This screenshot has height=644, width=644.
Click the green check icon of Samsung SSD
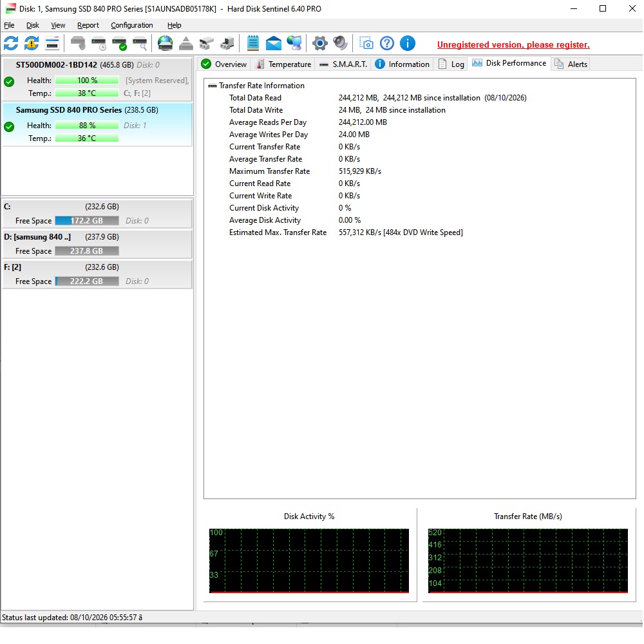[9, 127]
